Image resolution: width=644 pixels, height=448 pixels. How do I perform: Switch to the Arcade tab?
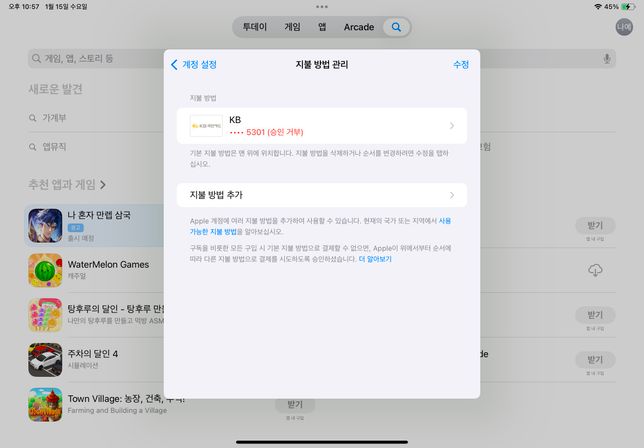click(x=359, y=27)
